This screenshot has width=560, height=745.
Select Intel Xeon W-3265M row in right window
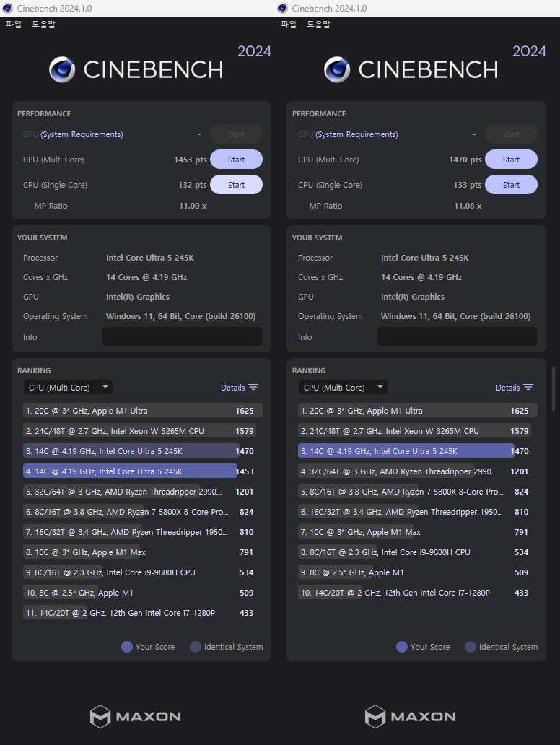point(418,431)
